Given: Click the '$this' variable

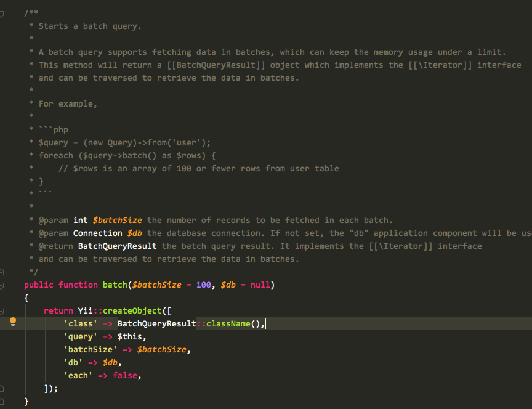Looking at the screenshot, I should pos(129,337).
